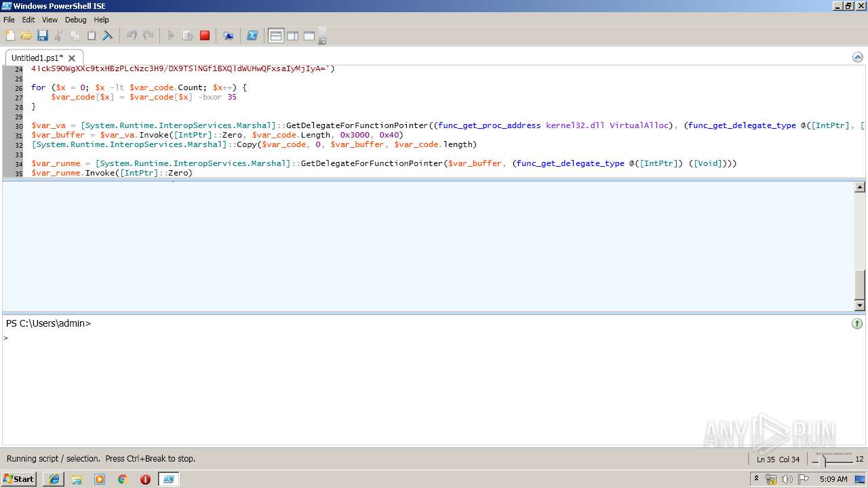Click the Ln 35 Col 34 indicator
The height and width of the screenshot is (488, 868).
tap(778, 460)
